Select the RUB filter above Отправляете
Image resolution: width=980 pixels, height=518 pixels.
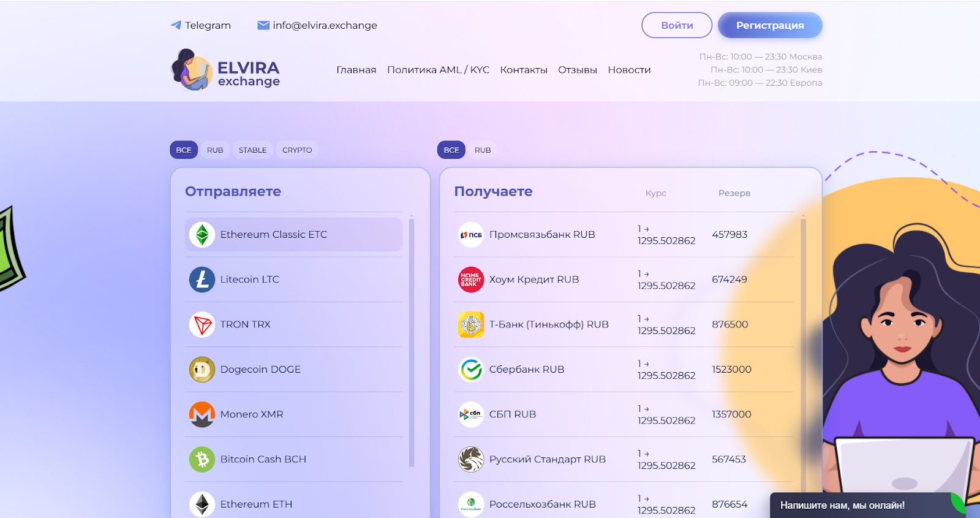[x=215, y=150]
